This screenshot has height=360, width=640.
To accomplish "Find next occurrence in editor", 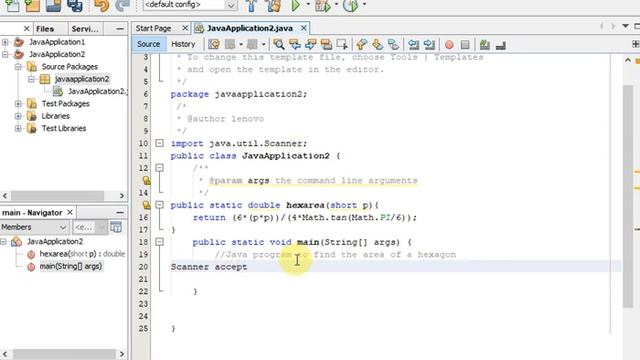I will tap(311, 44).
